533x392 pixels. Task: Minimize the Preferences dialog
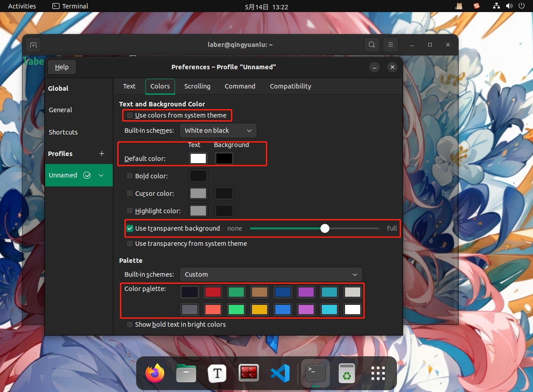[x=375, y=67]
